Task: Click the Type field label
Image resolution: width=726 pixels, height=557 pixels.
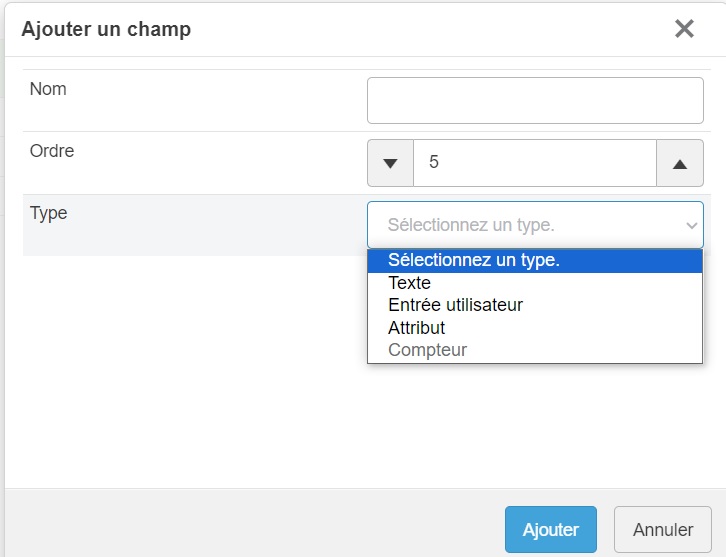Action: pyautogui.click(x=48, y=213)
